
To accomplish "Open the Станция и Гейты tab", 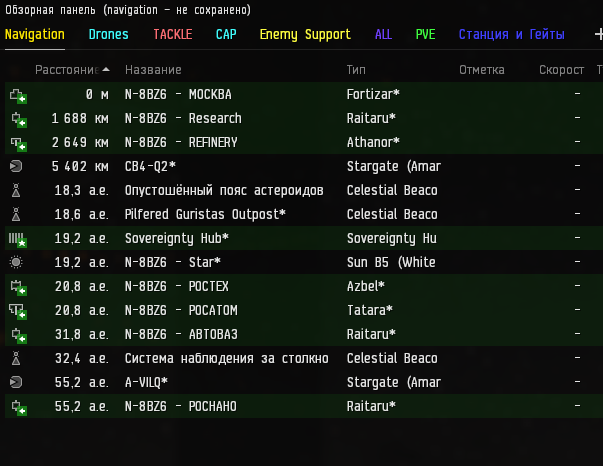I will [512, 34].
